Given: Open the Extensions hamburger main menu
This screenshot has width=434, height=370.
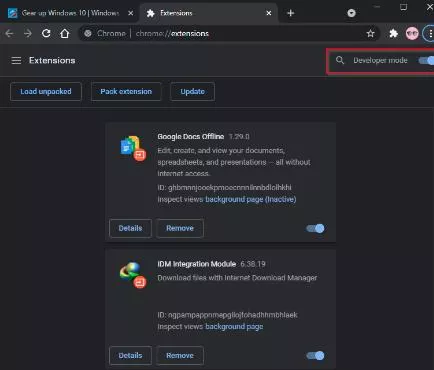Looking at the screenshot, I should click(16, 60).
